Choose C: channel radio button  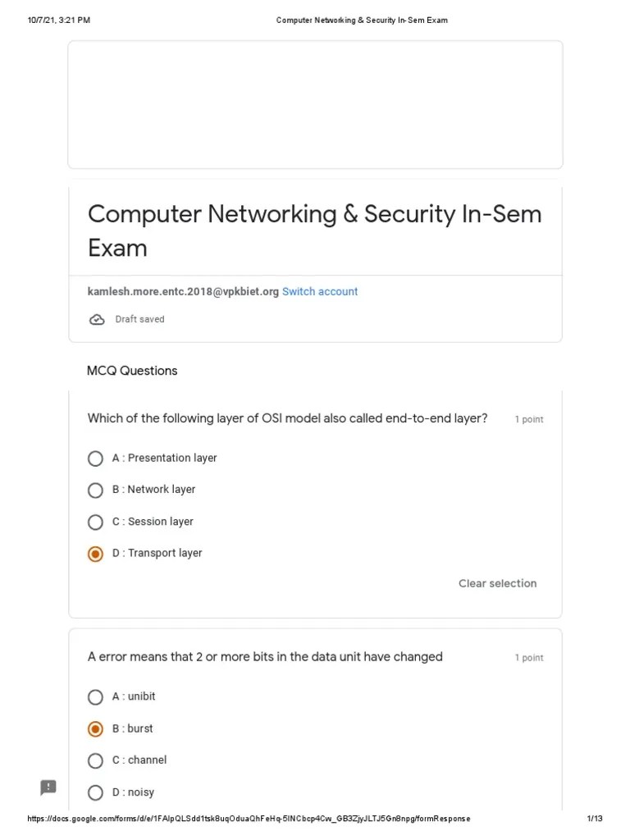pos(95,760)
